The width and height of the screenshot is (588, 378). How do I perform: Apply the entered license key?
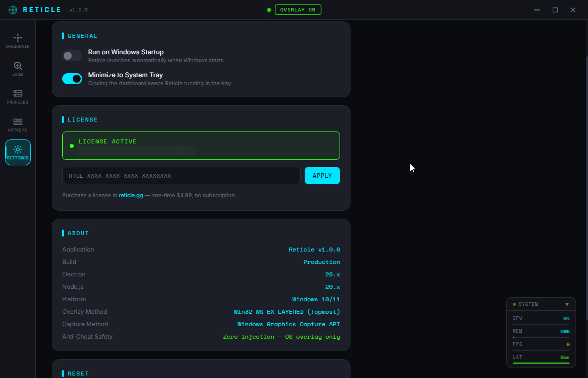pyautogui.click(x=322, y=175)
